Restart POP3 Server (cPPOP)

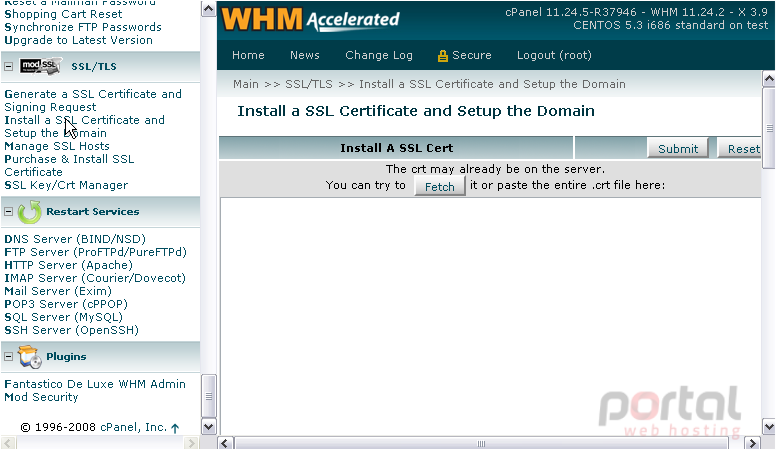pyautogui.click(x=66, y=304)
